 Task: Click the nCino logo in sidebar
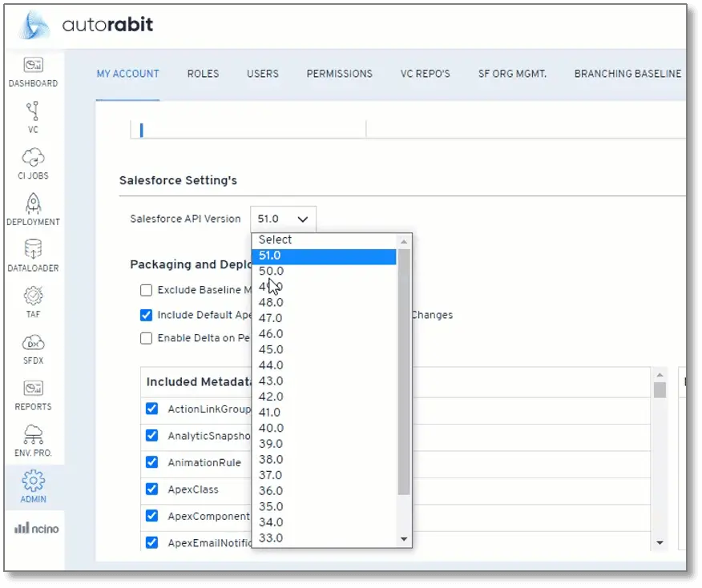click(x=36, y=529)
